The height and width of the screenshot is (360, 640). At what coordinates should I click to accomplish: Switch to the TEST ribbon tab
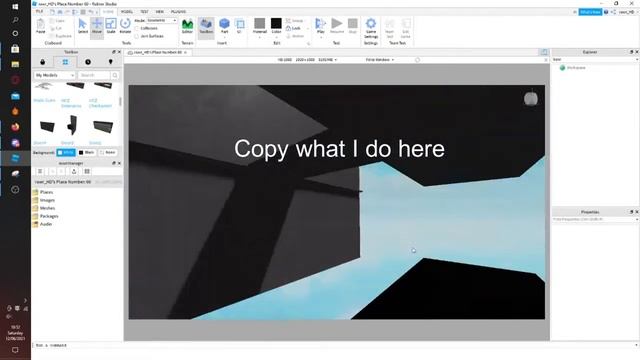click(144, 12)
